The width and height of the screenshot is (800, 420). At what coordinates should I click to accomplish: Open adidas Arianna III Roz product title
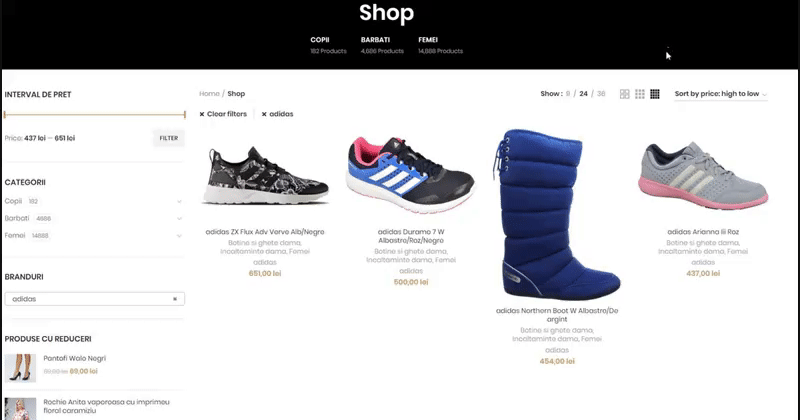click(x=703, y=232)
